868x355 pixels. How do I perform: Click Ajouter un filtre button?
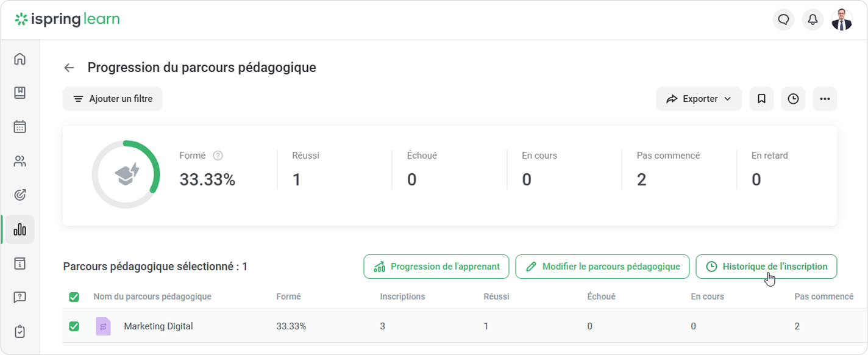click(113, 99)
